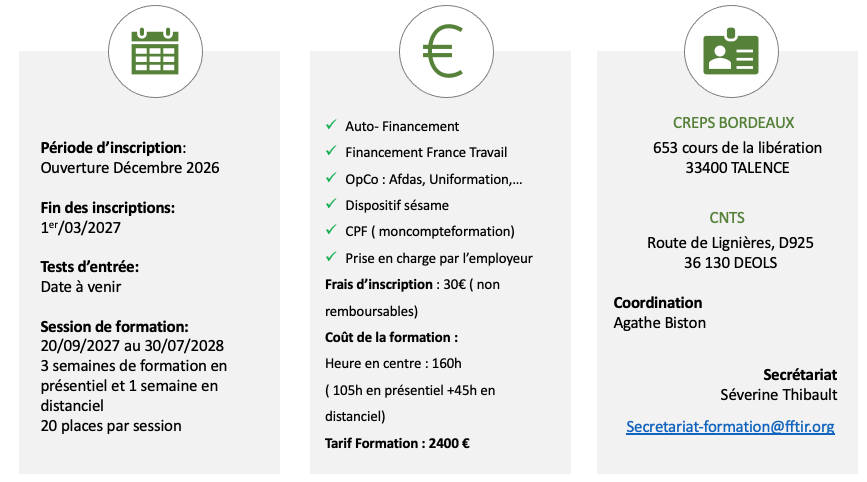Click the Session de formation heading

click(114, 327)
